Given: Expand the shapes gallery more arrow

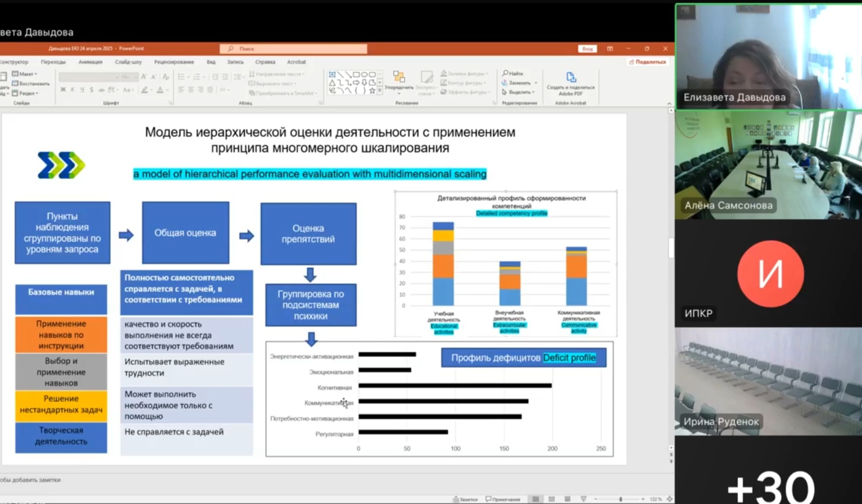Looking at the screenshot, I should click(x=379, y=90).
